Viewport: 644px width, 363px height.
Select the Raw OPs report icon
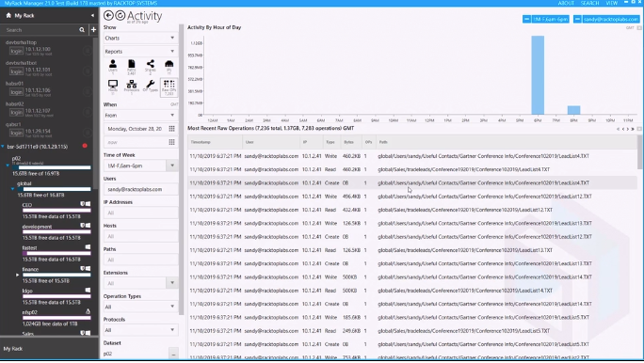[x=169, y=87]
